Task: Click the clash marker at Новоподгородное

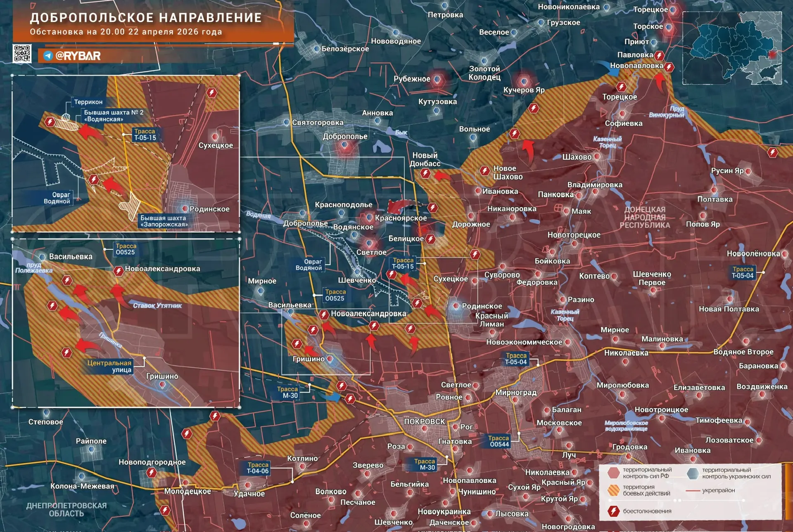Action: tap(152, 473)
